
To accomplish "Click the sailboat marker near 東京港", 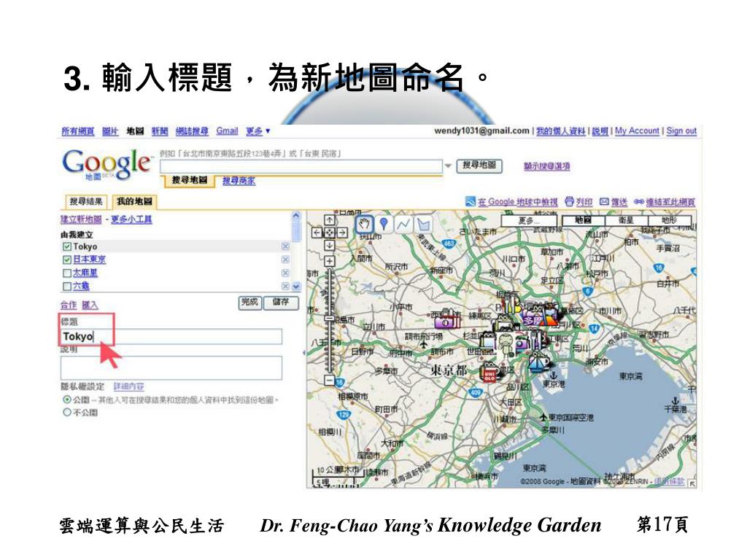I will tap(539, 363).
